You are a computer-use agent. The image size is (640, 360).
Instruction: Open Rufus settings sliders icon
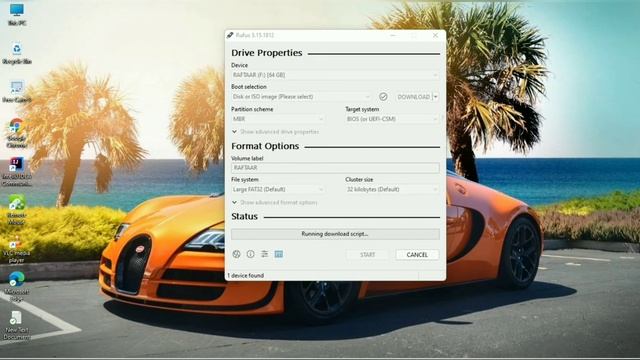coord(264,254)
